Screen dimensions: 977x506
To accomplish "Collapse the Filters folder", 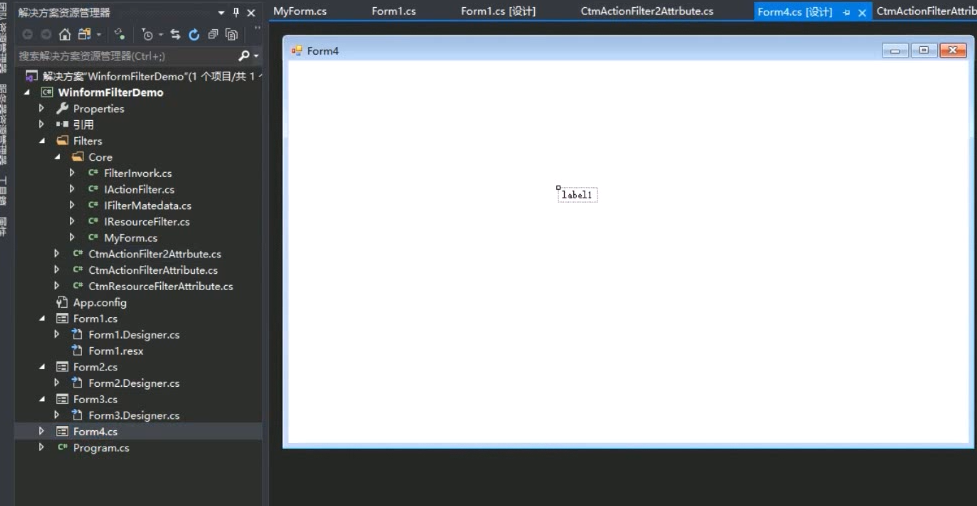I will pyautogui.click(x=42, y=141).
